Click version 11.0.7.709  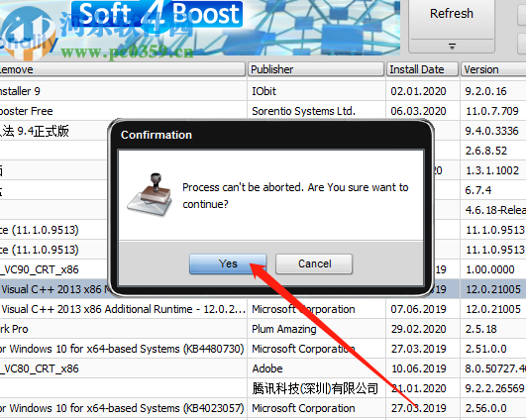tap(491, 111)
